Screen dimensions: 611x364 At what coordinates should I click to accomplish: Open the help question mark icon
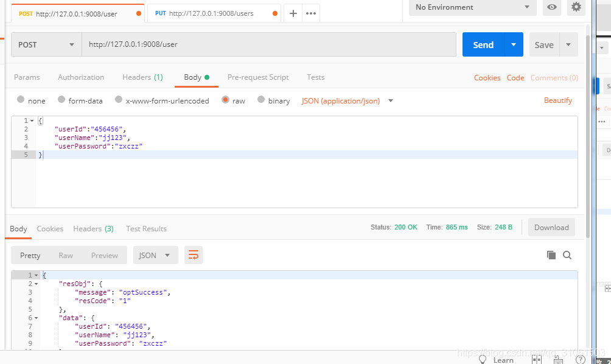coord(581,359)
